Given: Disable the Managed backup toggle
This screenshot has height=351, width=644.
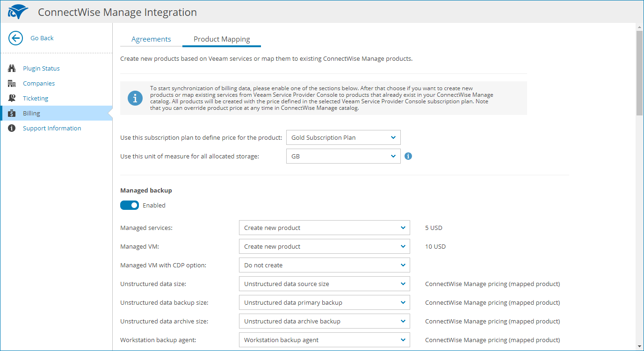Looking at the screenshot, I should pos(130,205).
